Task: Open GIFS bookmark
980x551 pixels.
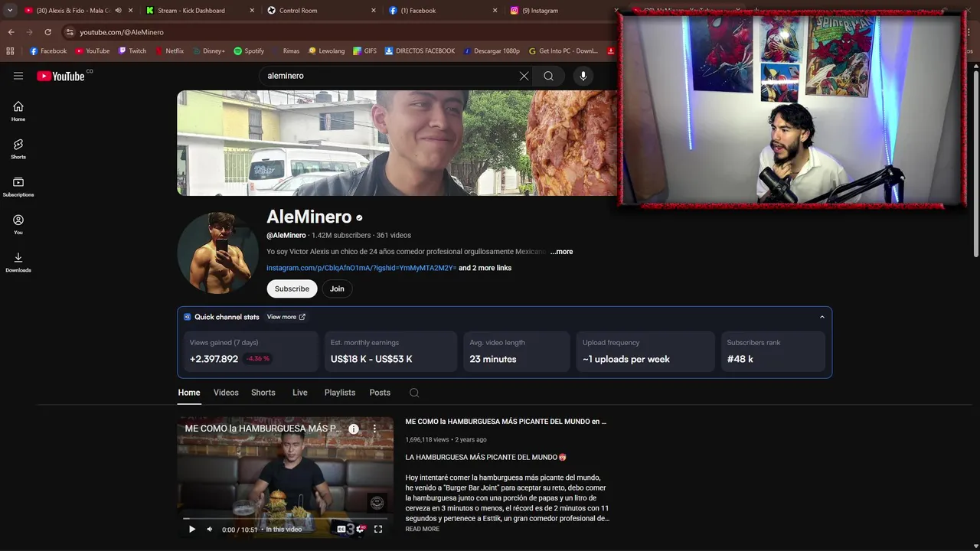Action: [365, 51]
